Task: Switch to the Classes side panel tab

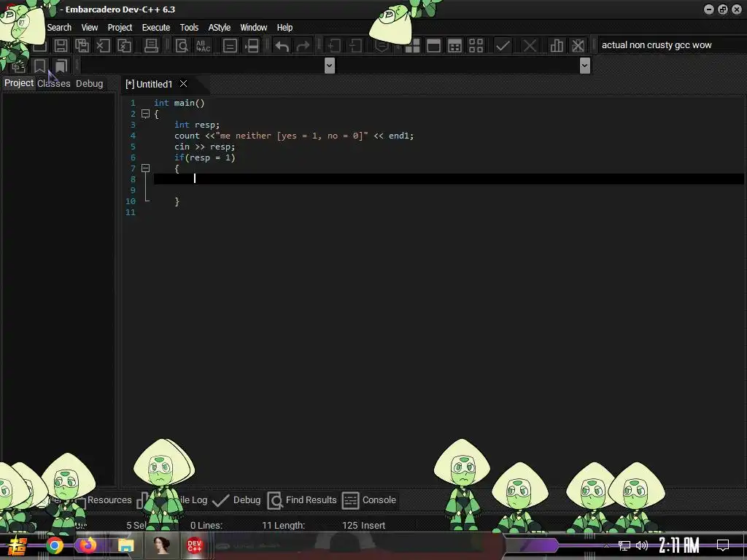Action: pos(54,83)
